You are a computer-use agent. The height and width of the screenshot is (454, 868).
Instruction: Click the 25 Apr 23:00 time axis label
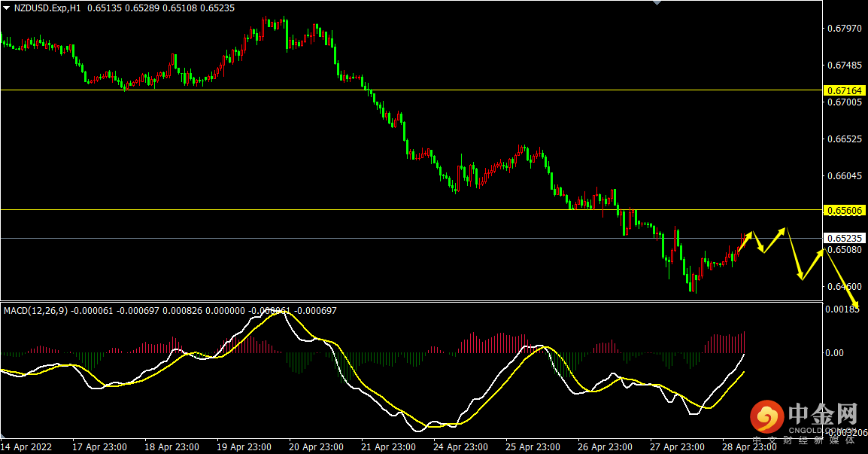[533, 446]
